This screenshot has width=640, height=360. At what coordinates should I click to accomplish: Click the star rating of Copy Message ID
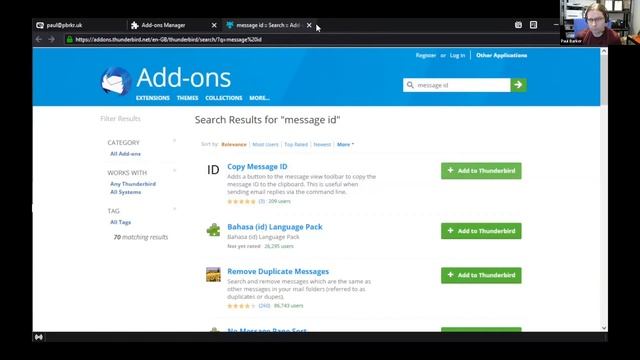(241, 202)
